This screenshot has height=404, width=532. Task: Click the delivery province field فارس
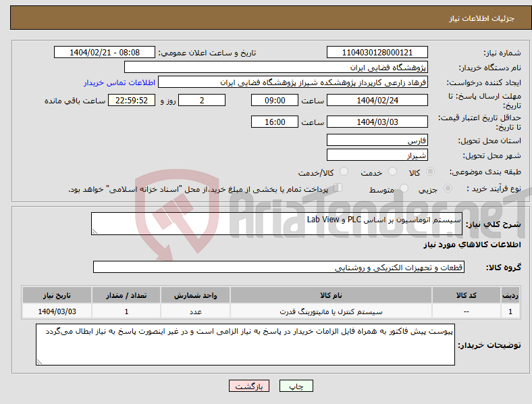377,140
